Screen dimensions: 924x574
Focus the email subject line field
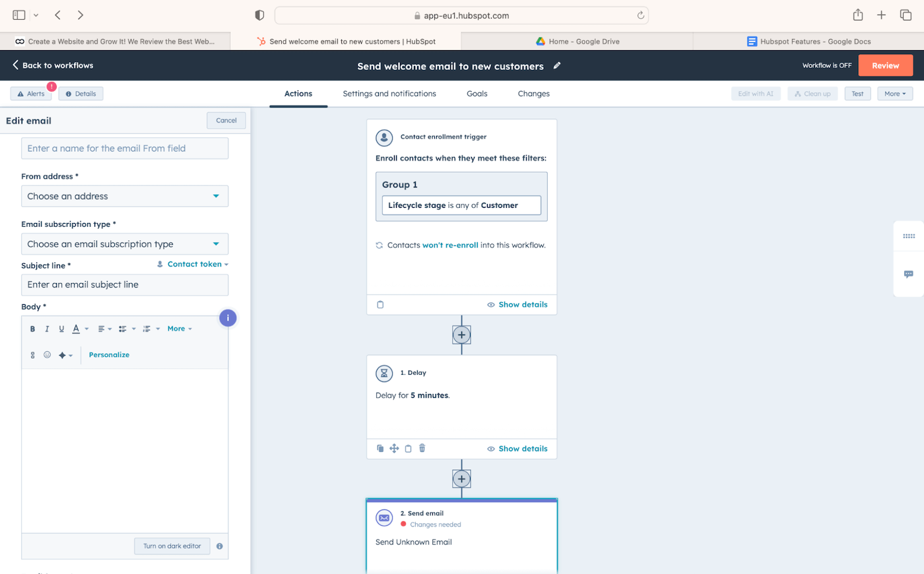click(125, 285)
